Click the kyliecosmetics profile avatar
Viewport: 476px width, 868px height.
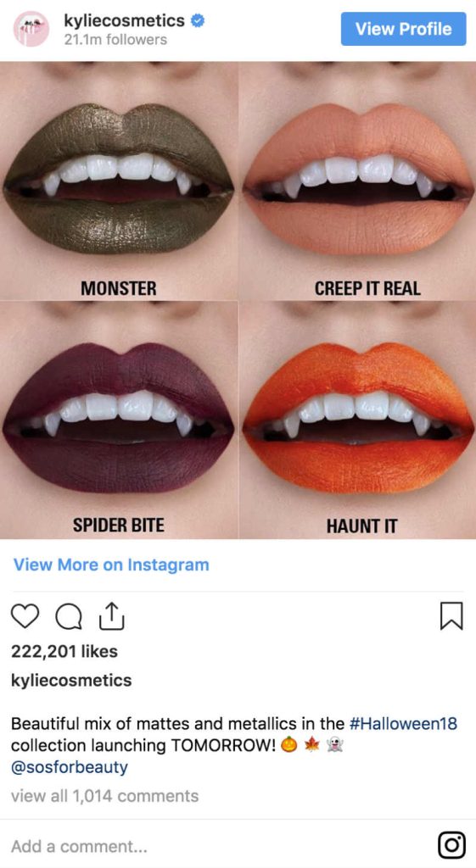[31, 29]
